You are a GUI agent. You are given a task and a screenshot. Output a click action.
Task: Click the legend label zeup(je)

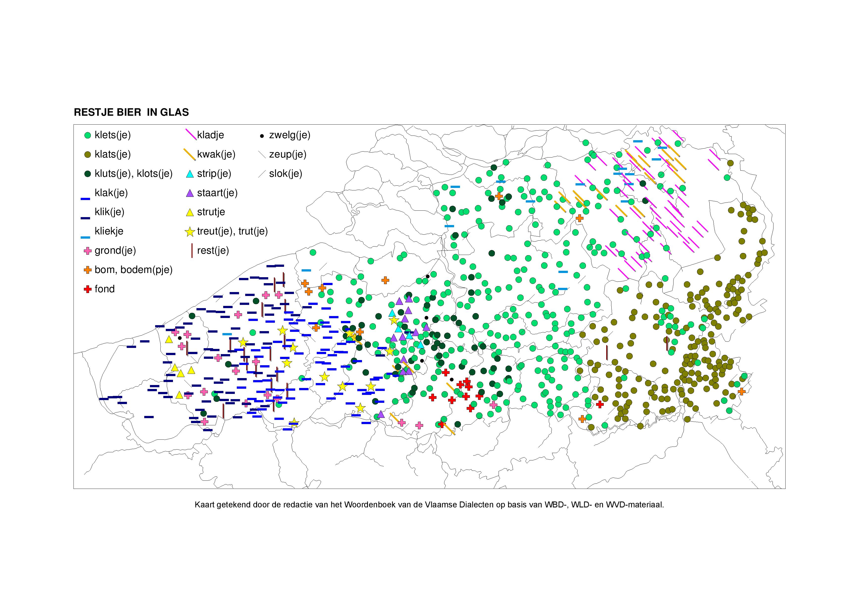pos(288,155)
